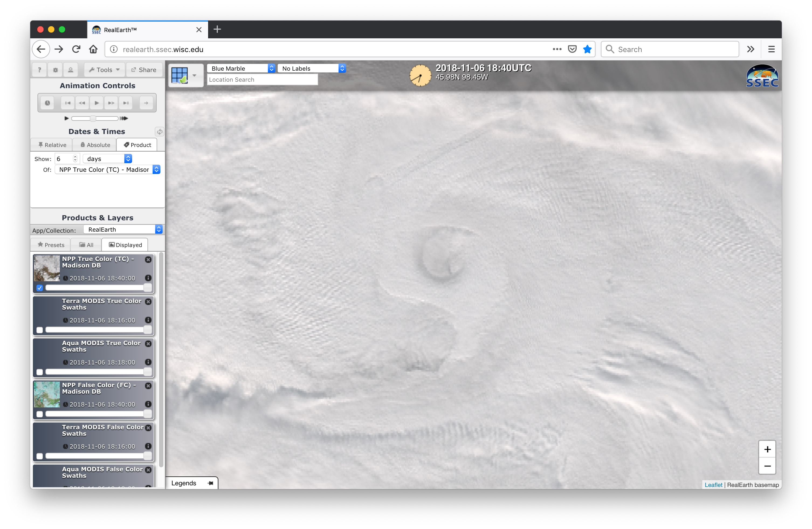Open a new browser tab

(x=217, y=29)
